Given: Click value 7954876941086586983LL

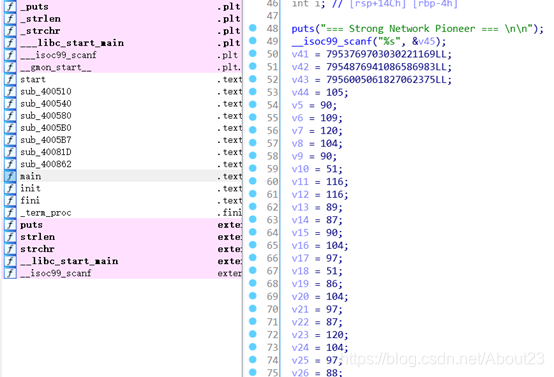Looking at the screenshot, I should [389, 67].
